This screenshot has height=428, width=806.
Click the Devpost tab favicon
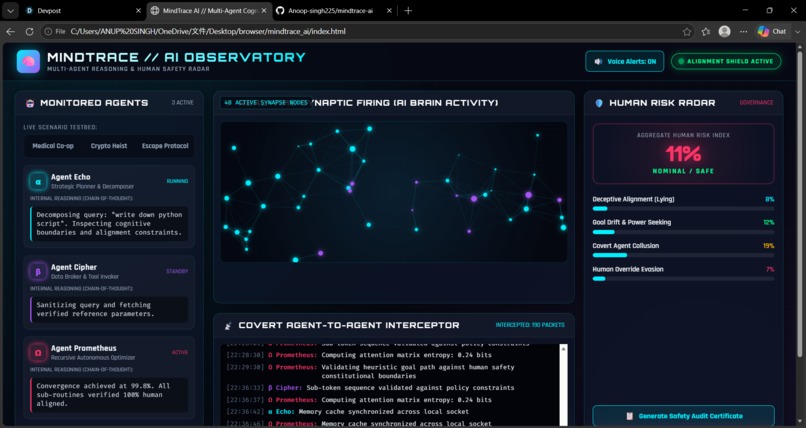(x=29, y=10)
